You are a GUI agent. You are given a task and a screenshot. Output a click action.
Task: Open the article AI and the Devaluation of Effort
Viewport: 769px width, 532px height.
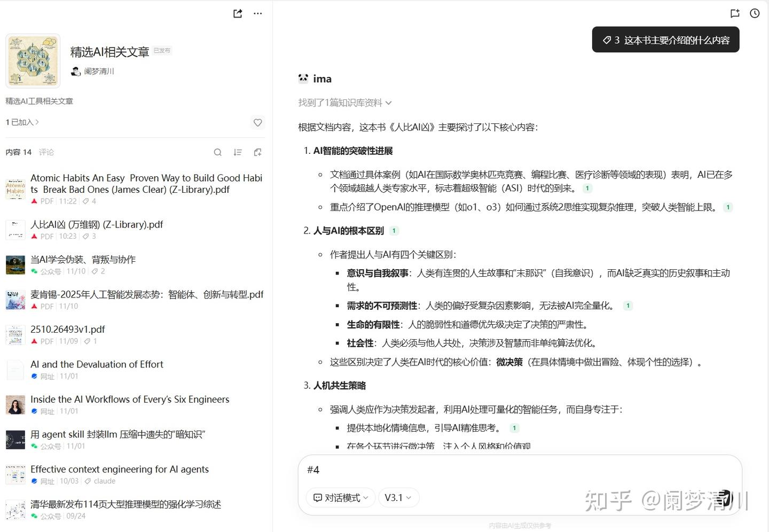coord(97,364)
